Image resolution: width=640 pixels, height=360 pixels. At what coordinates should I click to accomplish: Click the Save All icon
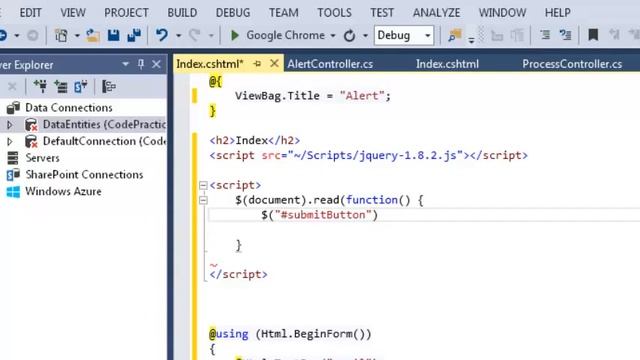(134, 36)
